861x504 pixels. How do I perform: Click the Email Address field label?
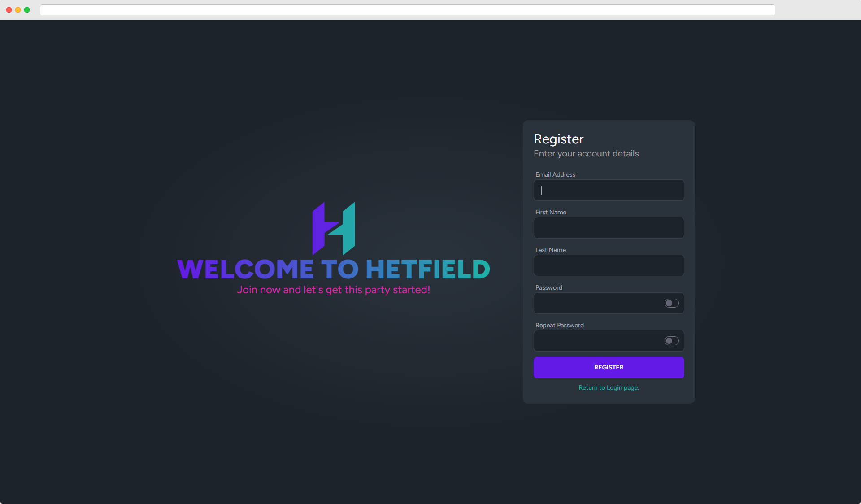[x=555, y=174]
